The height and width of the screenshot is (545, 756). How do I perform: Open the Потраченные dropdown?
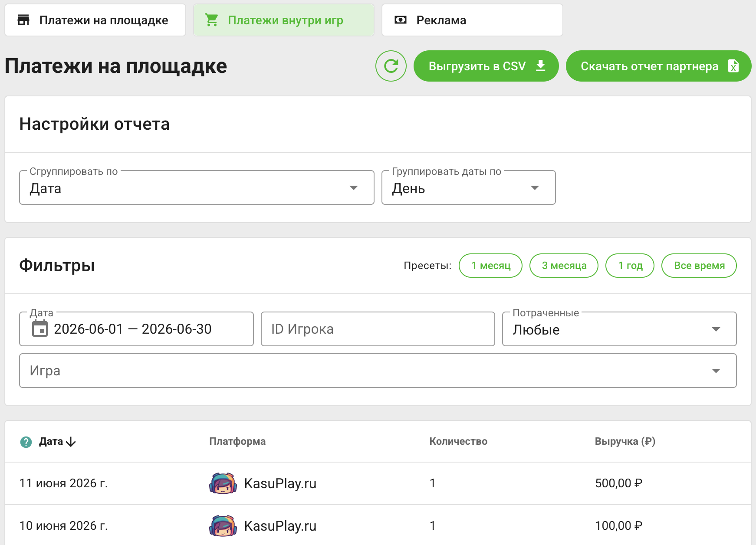pyautogui.click(x=619, y=329)
